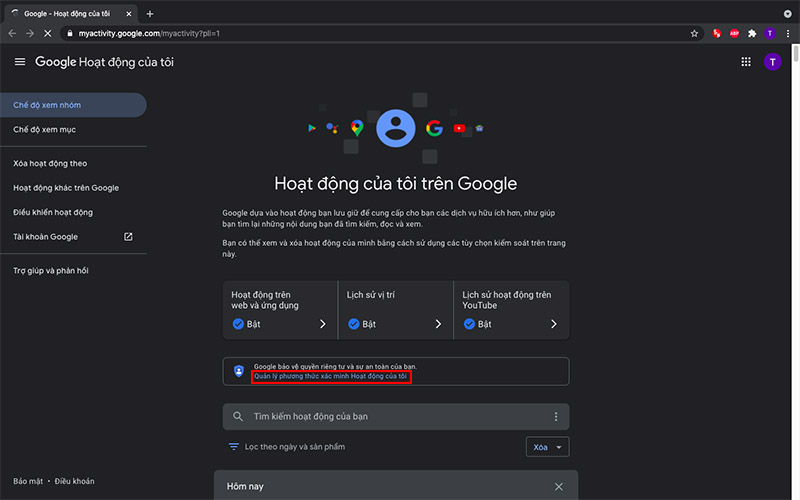Click the privacy shield icon
The image size is (800, 500).
238,371
